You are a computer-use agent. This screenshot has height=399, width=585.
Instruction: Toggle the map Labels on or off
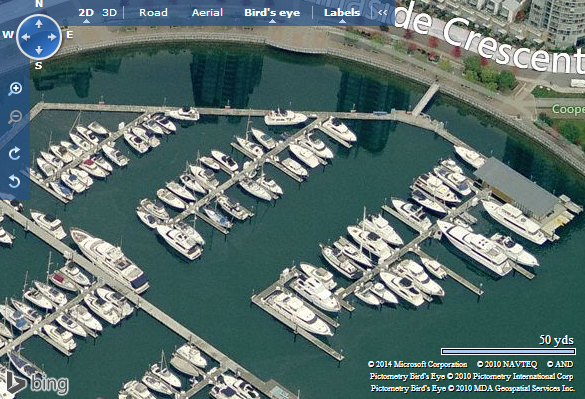[342, 13]
